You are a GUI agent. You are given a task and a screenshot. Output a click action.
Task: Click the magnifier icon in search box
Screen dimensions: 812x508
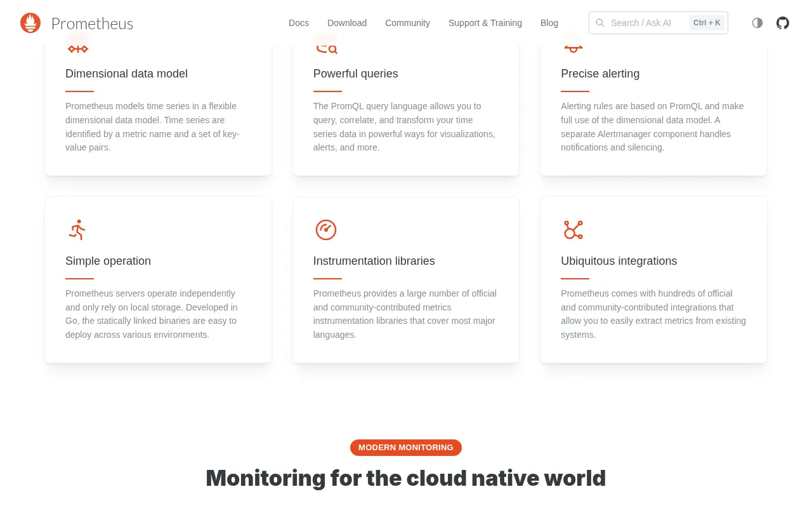[x=600, y=23]
